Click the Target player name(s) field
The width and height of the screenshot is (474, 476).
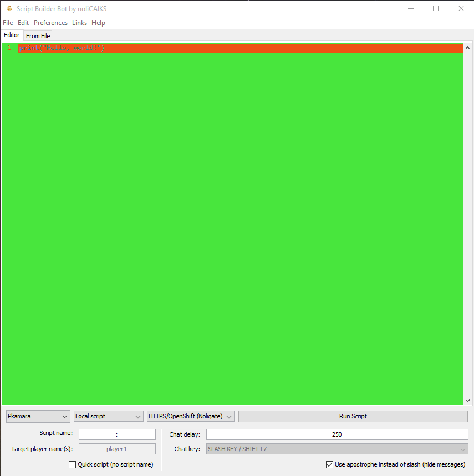[117, 449]
